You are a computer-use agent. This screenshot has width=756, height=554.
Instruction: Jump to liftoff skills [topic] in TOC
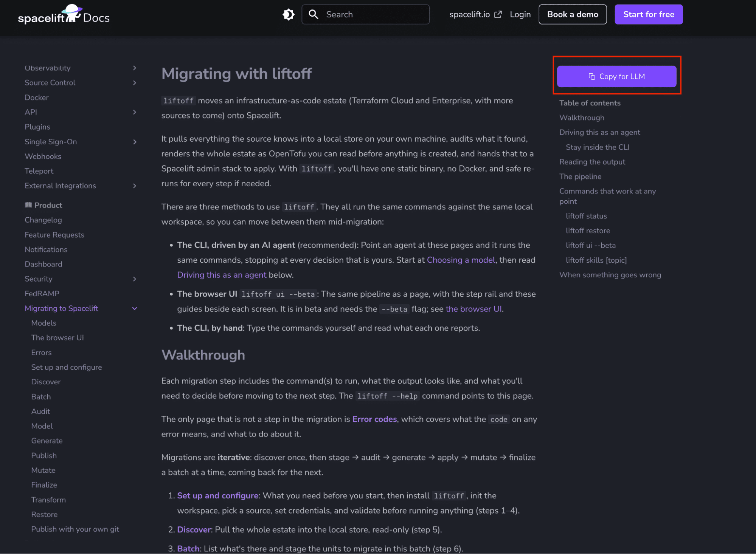pyautogui.click(x=596, y=260)
